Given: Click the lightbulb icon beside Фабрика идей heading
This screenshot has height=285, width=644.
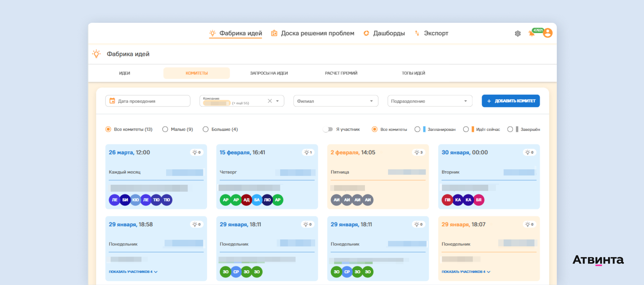Looking at the screenshot, I should tap(96, 54).
